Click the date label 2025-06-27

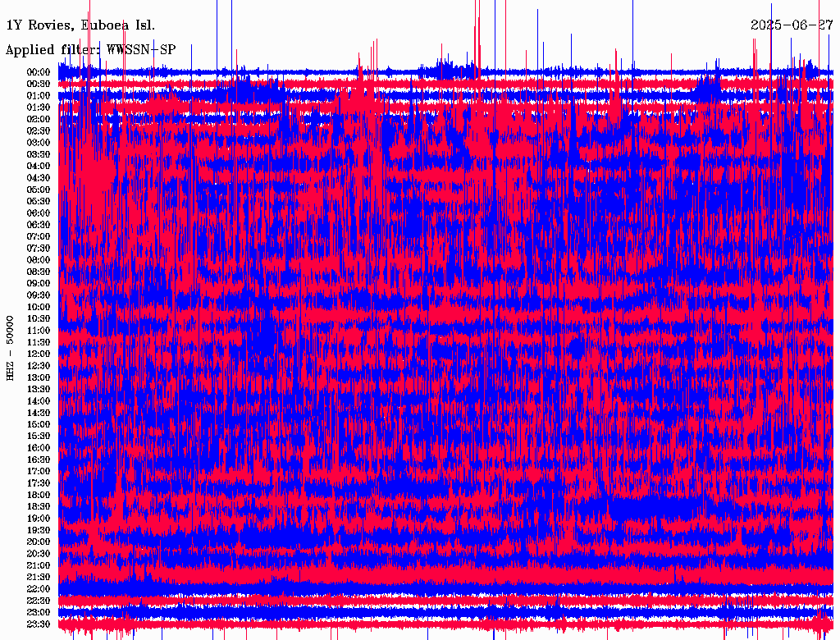[x=792, y=25]
